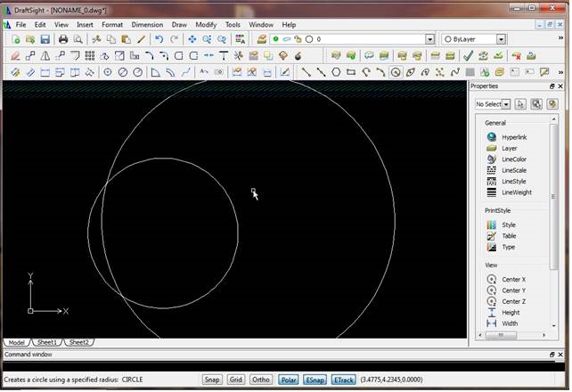Open the No Select dropdown in Properties

point(506,104)
